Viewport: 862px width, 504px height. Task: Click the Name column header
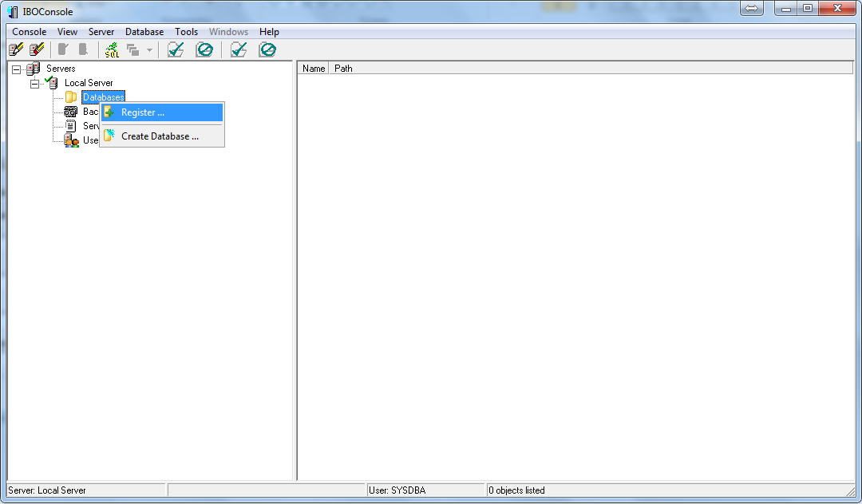[314, 69]
